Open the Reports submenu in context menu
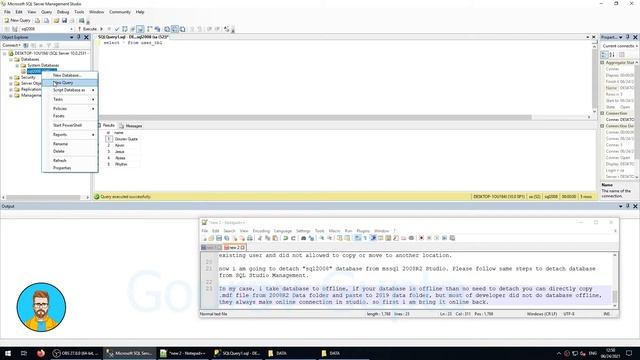Image resolution: width=640 pixels, height=360 pixels. click(x=70, y=134)
